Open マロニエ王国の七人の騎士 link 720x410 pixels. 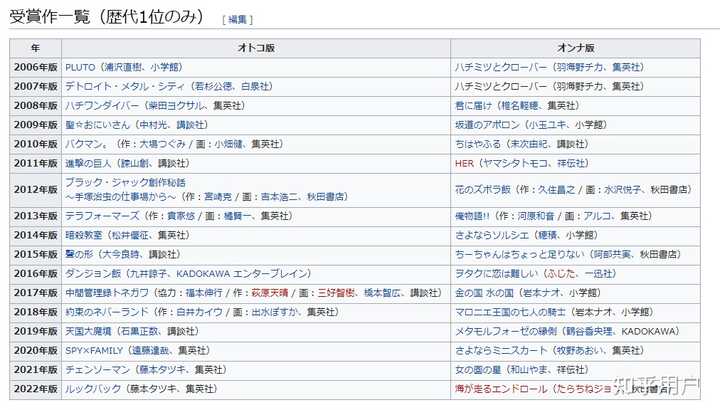pyautogui.click(x=510, y=312)
